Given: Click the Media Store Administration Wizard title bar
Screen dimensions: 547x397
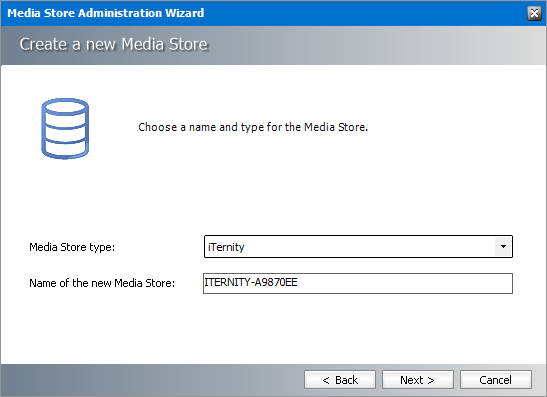Looking at the screenshot, I should (x=265, y=13).
